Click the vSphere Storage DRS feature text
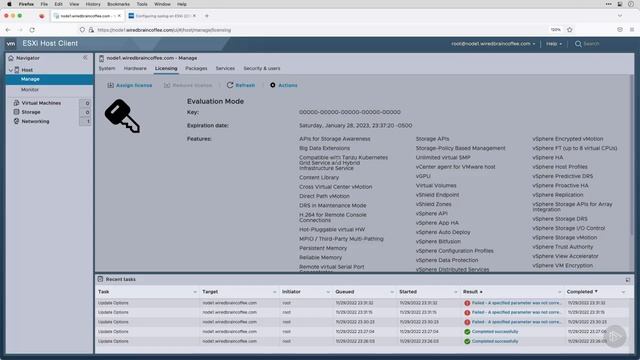 coord(560,219)
